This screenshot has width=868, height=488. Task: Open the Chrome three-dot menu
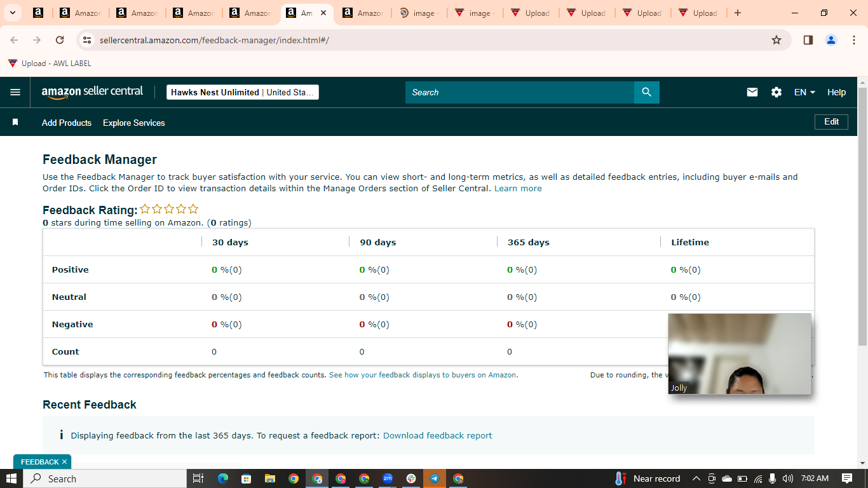point(854,40)
